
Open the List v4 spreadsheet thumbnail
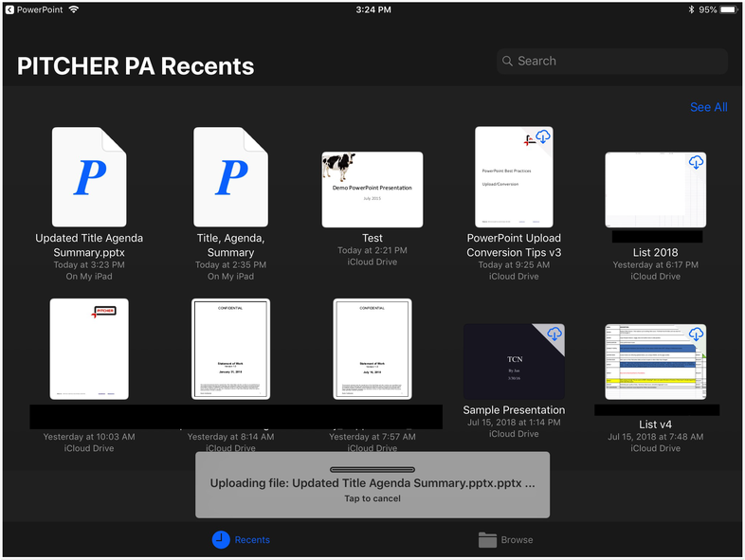click(x=654, y=361)
